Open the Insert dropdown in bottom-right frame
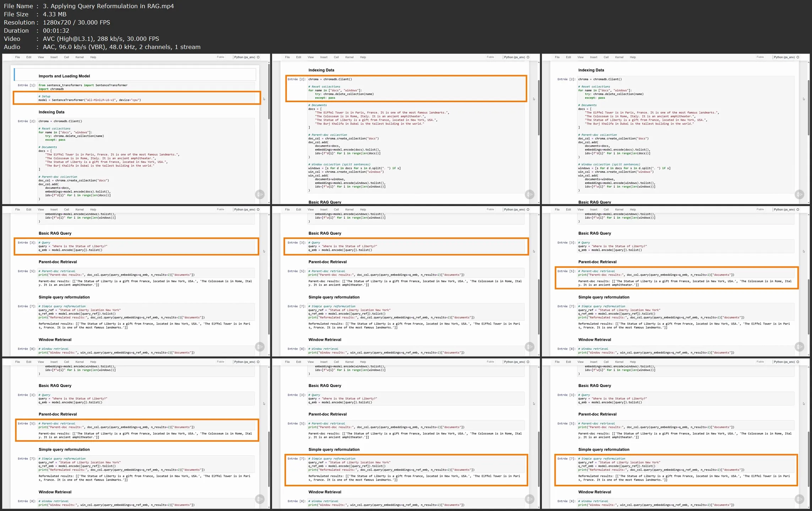 point(593,362)
